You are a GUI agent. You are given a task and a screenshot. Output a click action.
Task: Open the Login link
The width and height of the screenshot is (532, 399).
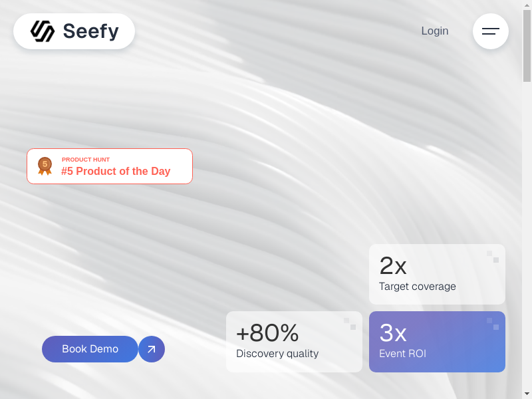click(x=435, y=31)
